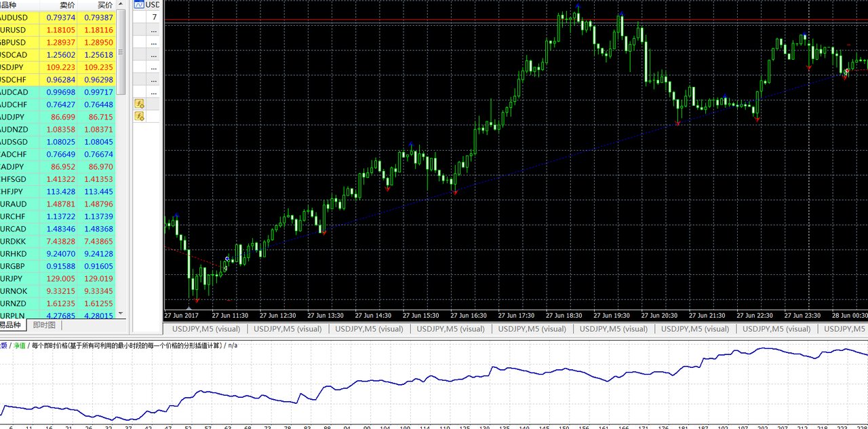Click the red horizontal price line on chart
Screen dimensions: 868x429
tap(475, 20)
